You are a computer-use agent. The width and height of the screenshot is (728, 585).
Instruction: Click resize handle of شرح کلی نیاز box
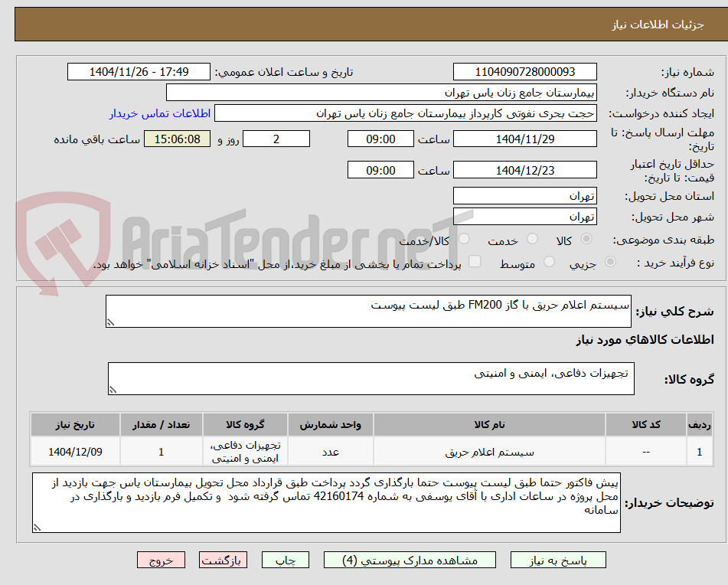110,322
